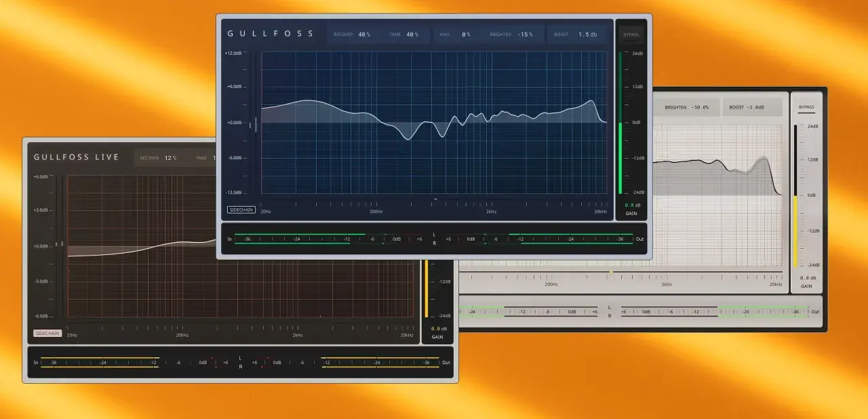Click the +12.0dB axis label in blue Gullfoss
Image resolution: width=868 pixels, height=419 pixels.
[x=233, y=52]
